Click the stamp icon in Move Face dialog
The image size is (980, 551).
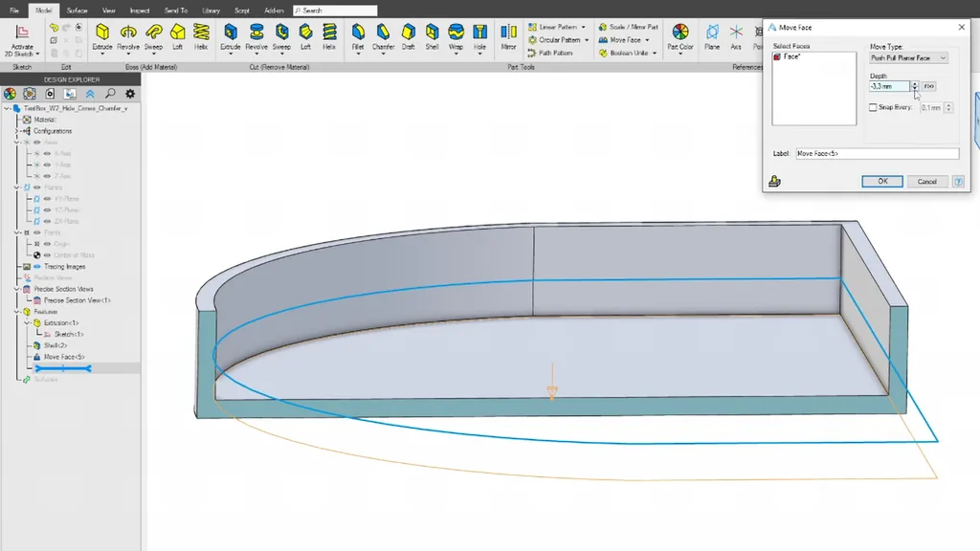pos(774,181)
